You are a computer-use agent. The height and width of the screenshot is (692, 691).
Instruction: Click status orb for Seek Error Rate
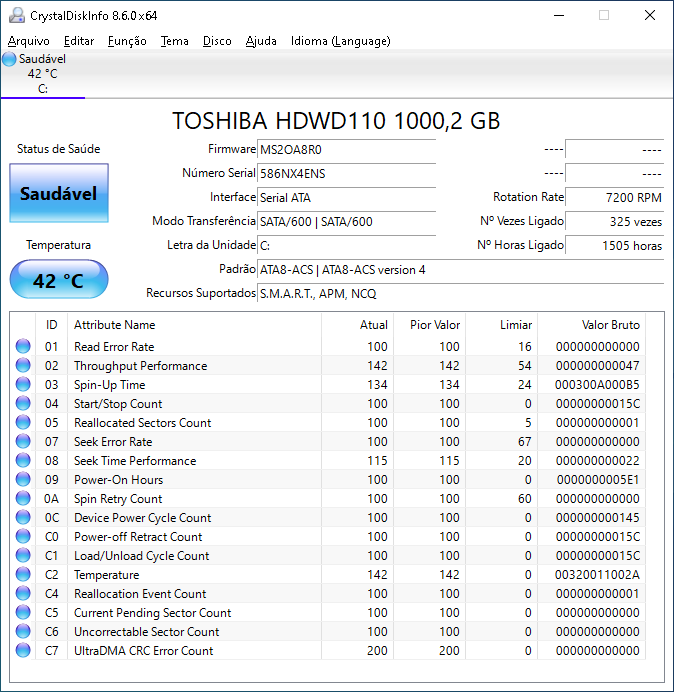click(x=23, y=441)
